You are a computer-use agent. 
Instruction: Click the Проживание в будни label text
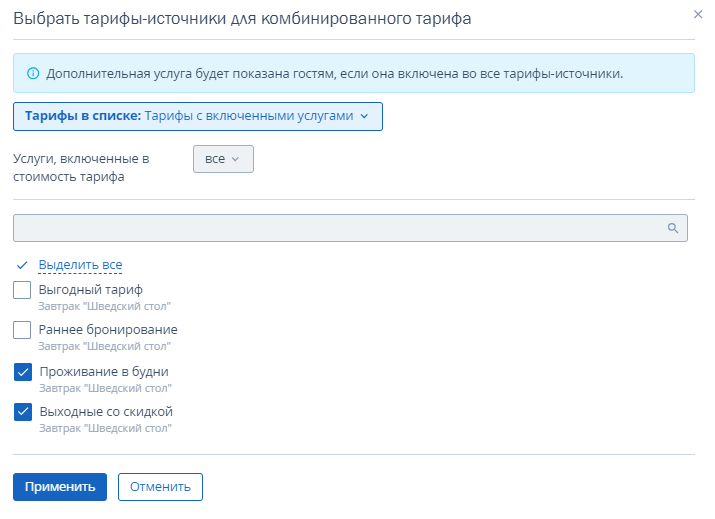coord(104,372)
